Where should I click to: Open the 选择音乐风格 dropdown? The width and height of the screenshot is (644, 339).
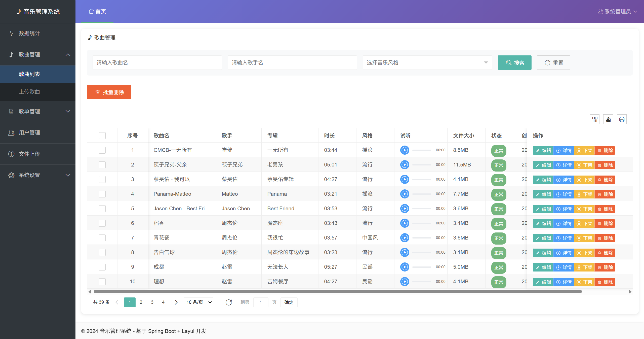[427, 62]
